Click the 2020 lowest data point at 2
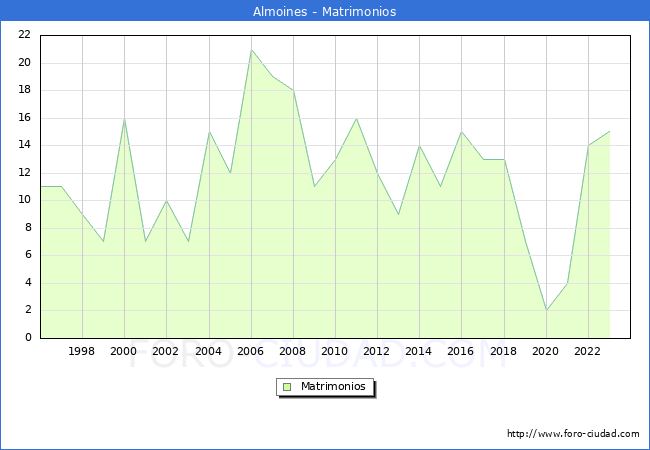The width and height of the screenshot is (650, 450). coord(546,310)
